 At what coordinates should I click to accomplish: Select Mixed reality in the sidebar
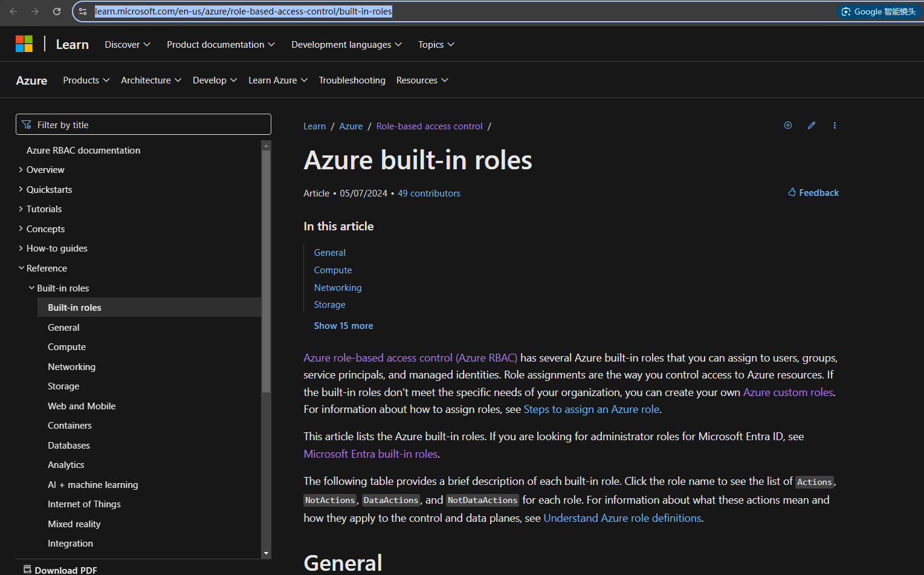click(74, 524)
